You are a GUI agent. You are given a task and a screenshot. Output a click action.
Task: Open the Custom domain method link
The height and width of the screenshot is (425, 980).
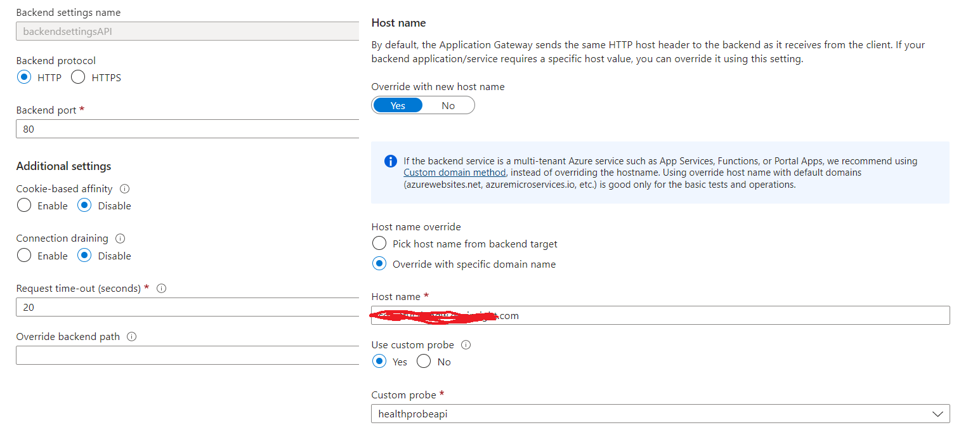pos(455,173)
